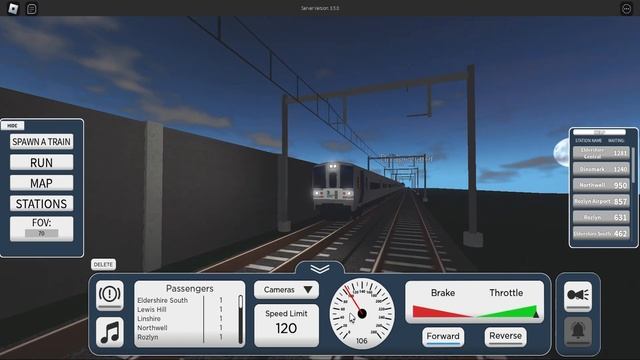Sound the train horn icon

point(578,296)
